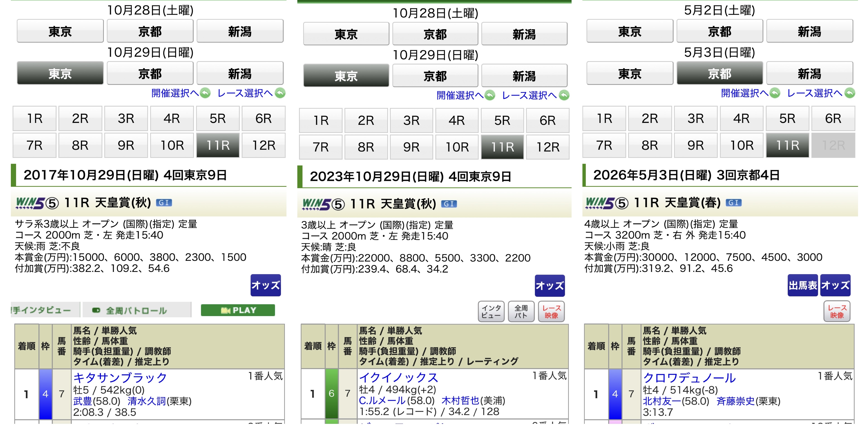Image resolution: width=868 pixels, height=427 pixels.
Task: Open trainer link 斉藤崇史
Action: pos(735,401)
